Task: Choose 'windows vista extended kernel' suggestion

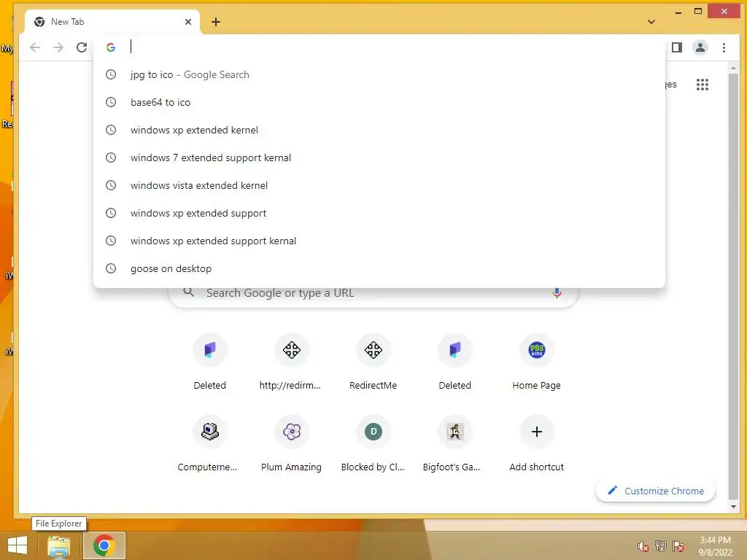Action: (379, 185)
